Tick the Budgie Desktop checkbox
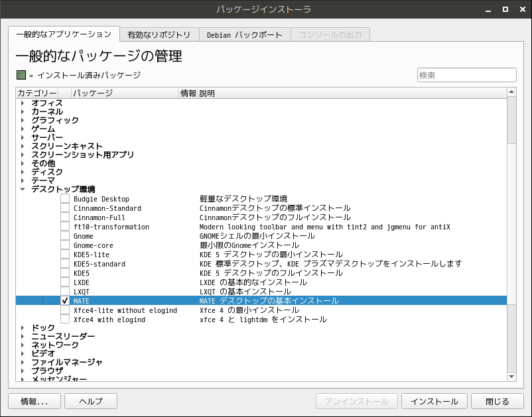Screen dimensions: 532x417 (65, 199)
